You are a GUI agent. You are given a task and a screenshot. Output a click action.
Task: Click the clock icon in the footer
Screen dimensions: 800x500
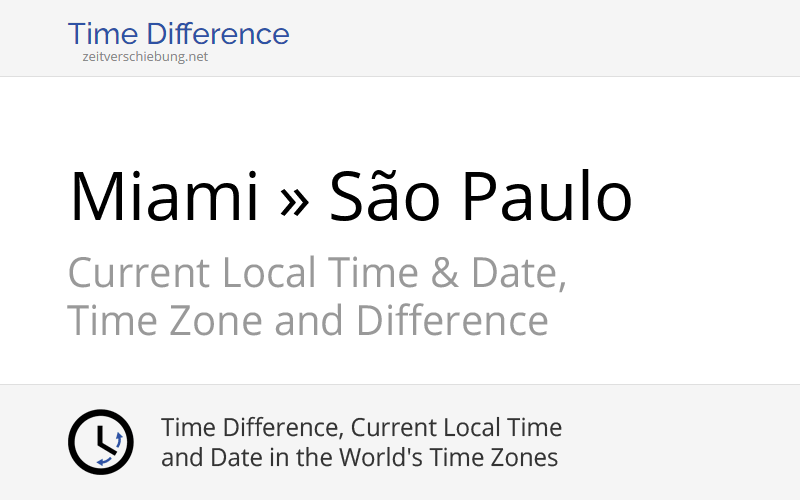(x=100, y=442)
